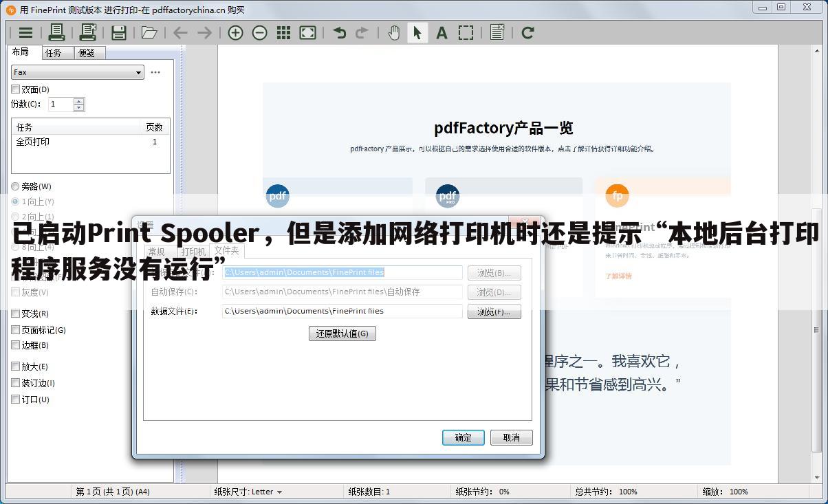Click the blue pdf product logo

click(277, 195)
